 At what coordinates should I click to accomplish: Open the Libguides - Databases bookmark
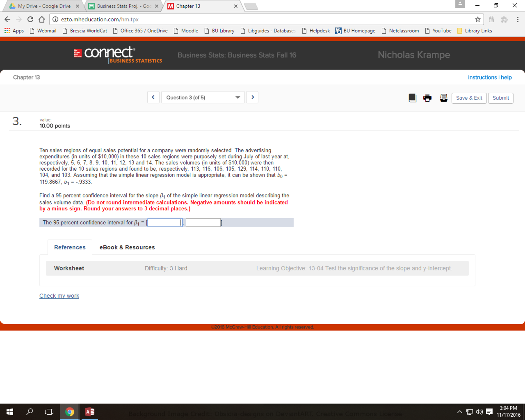pos(268,31)
